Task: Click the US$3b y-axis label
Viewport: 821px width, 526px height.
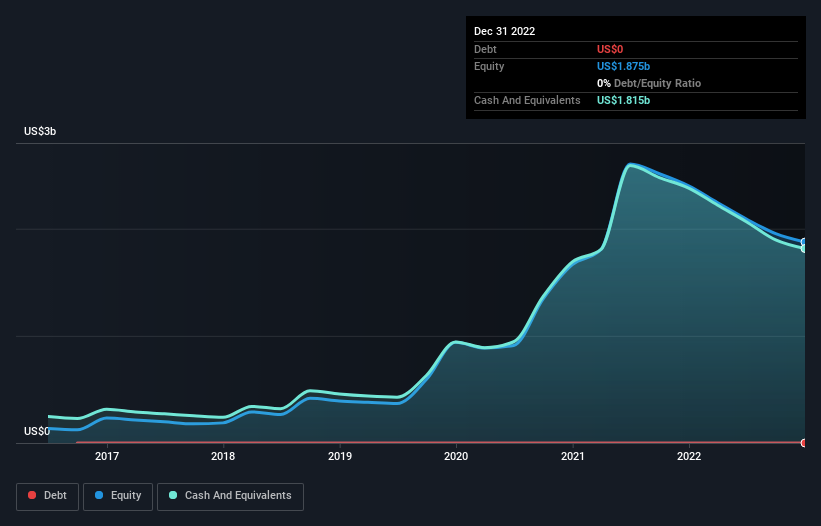Action: [x=40, y=131]
